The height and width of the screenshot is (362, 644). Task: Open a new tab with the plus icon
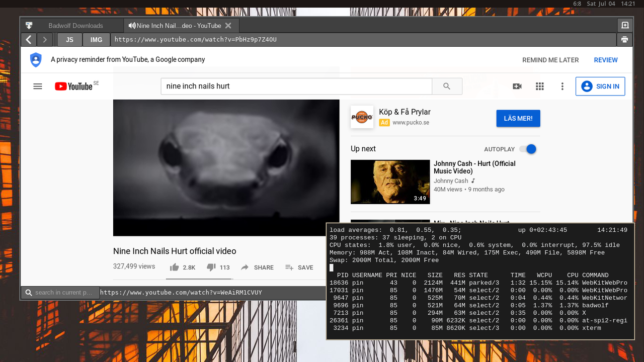pyautogui.click(x=624, y=25)
